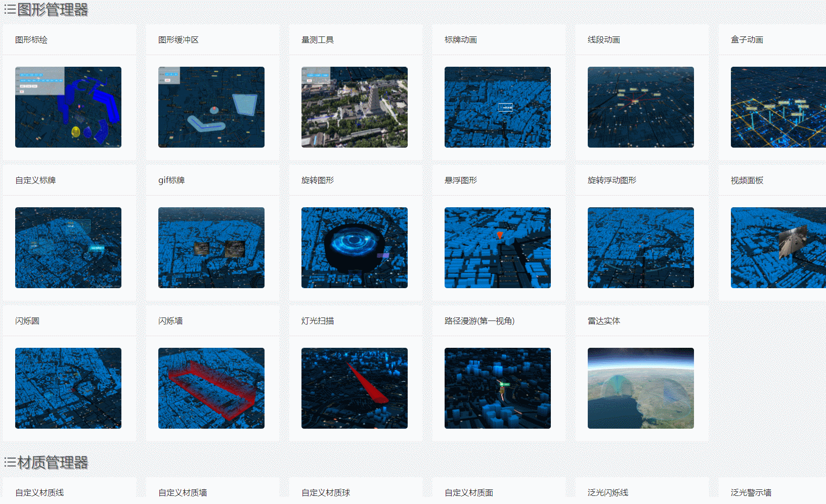The width and height of the screenshot is (826, 504).
Task: Open the 闪烁墙 example thumbnail
Action: pos(211,388)
